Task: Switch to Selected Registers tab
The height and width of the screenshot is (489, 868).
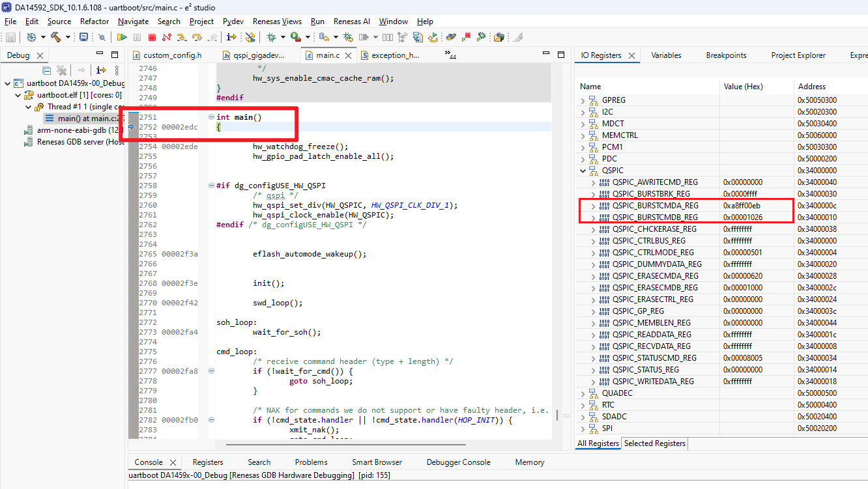Action: 654,443
